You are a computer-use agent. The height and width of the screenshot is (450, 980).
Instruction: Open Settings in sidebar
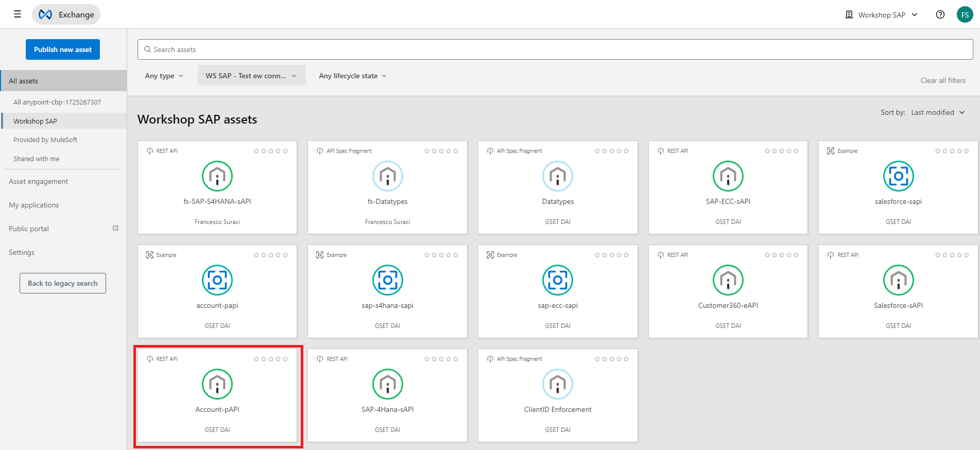(22, 252)
